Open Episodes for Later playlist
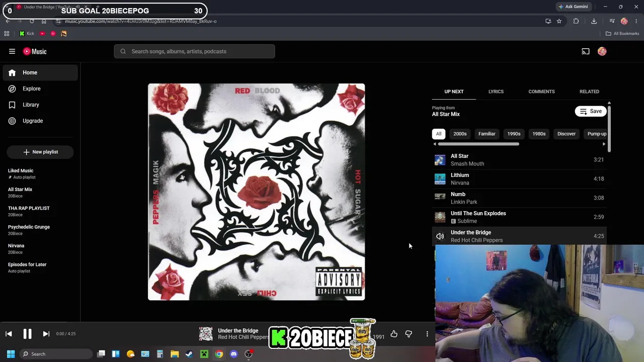The height and width of the screenshot is (362, 644). tap(40, 267)
